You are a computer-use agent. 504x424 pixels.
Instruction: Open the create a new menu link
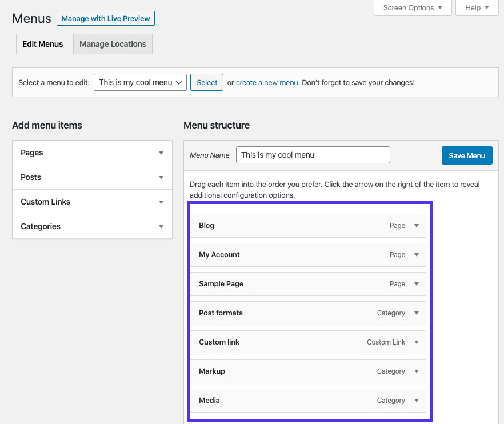tap(266, 82)
